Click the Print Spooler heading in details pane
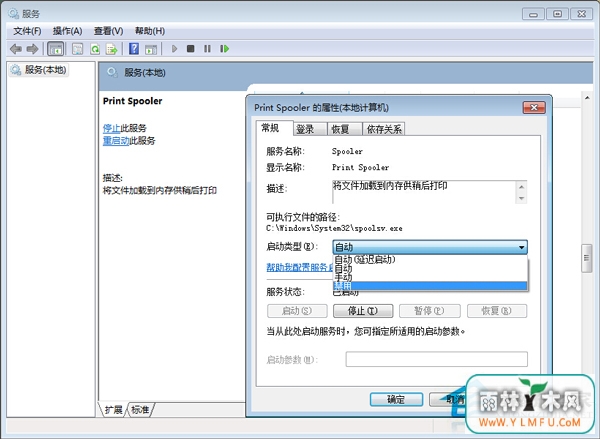 click(132, 101)
